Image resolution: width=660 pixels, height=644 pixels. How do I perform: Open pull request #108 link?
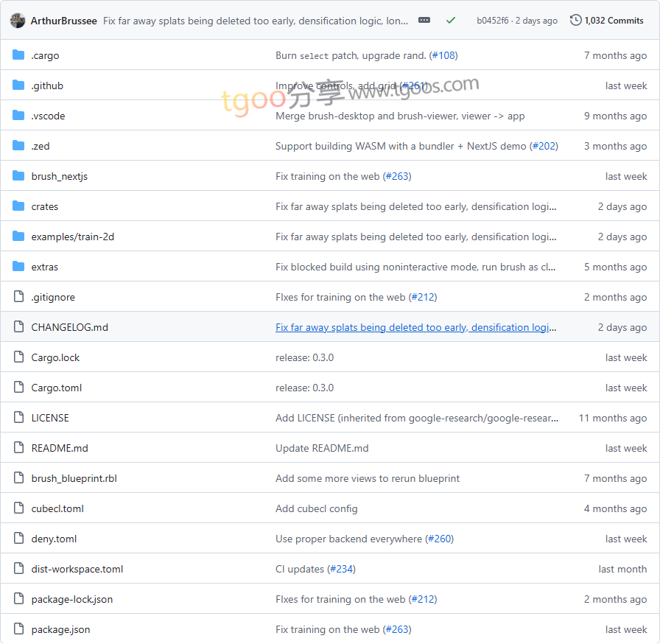pyautogui.click(x=443, y=55)
